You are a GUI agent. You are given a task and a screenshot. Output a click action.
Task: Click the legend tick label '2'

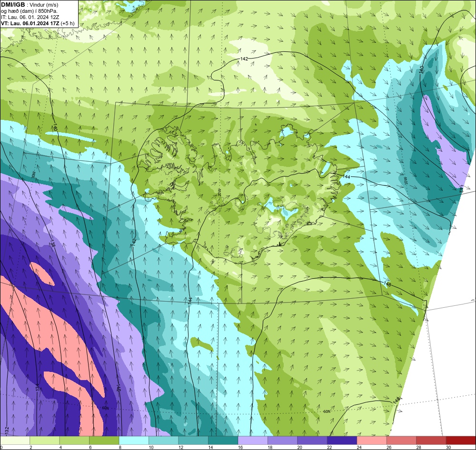(30, 447)
